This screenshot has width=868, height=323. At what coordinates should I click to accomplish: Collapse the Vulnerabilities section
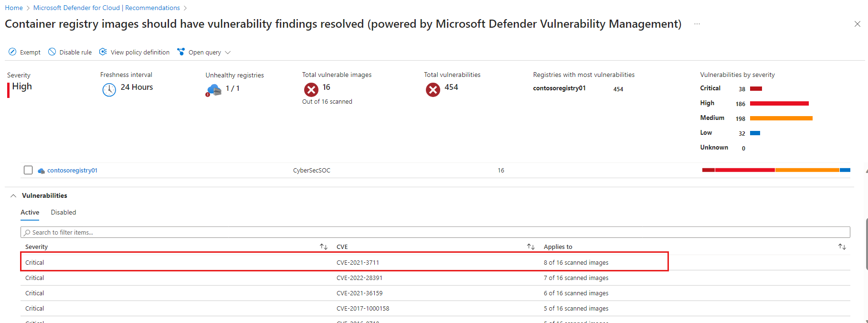(13, 196)
